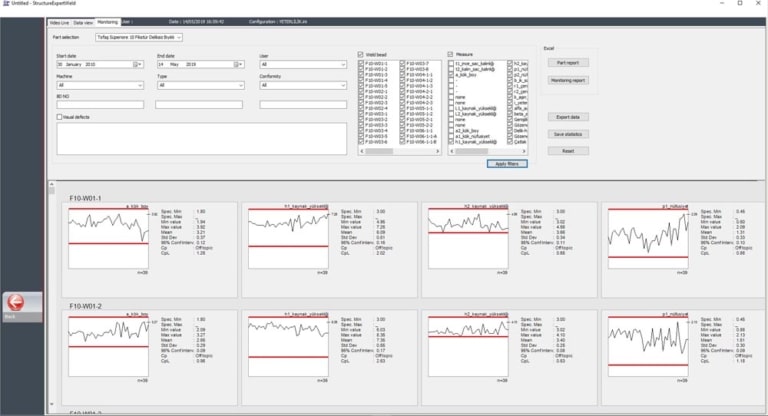
Task: Click the StructureExpert app icon in title bar
Action: pyautogui.click(x=5, y=4)
